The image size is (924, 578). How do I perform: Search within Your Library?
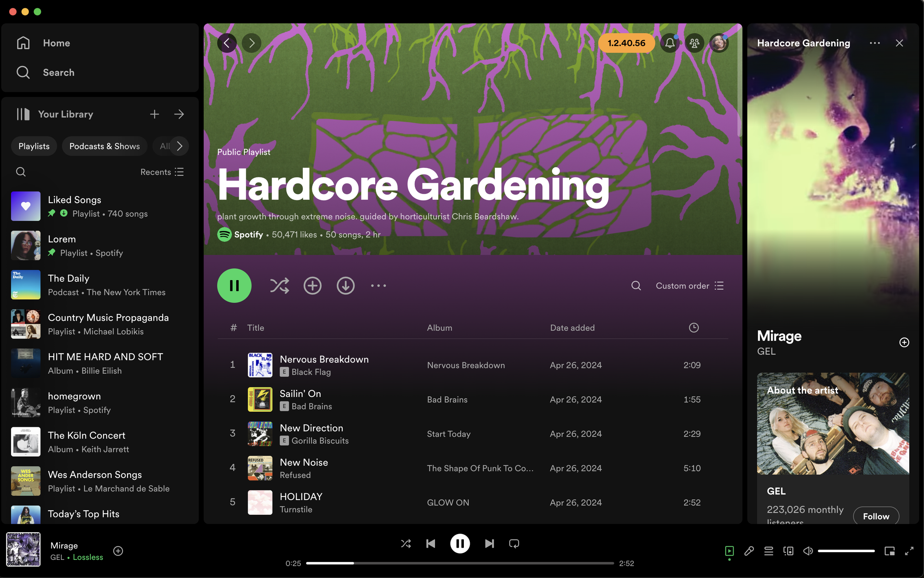[x=21, y=172]
